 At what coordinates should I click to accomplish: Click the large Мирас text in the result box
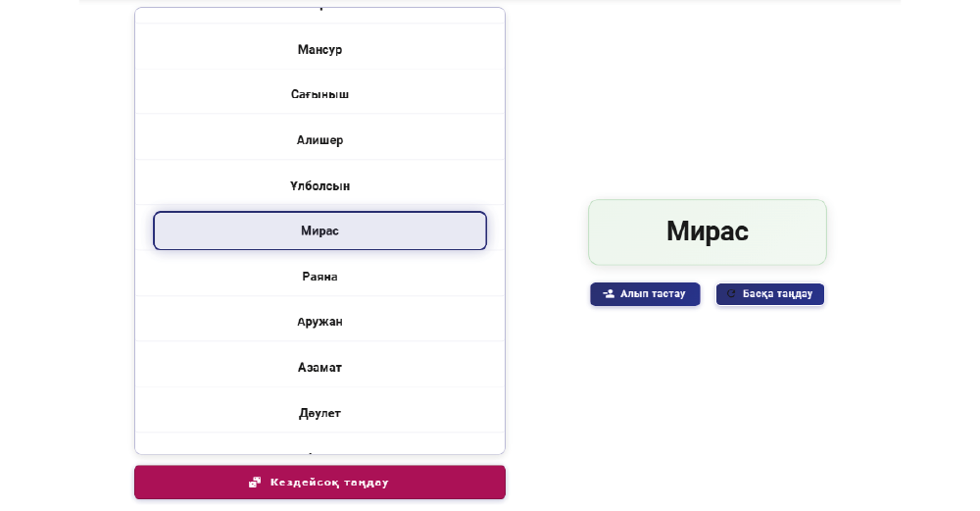[x=708, y=231]
